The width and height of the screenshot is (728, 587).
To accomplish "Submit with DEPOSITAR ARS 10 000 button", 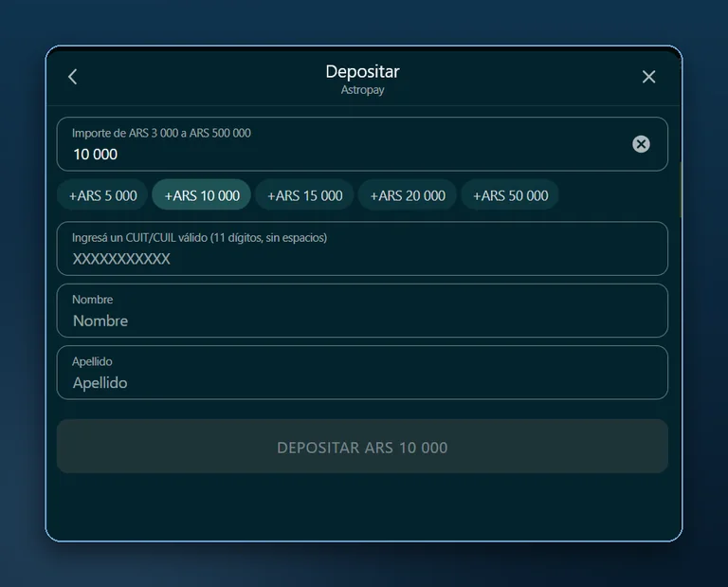I will [362, 447].
